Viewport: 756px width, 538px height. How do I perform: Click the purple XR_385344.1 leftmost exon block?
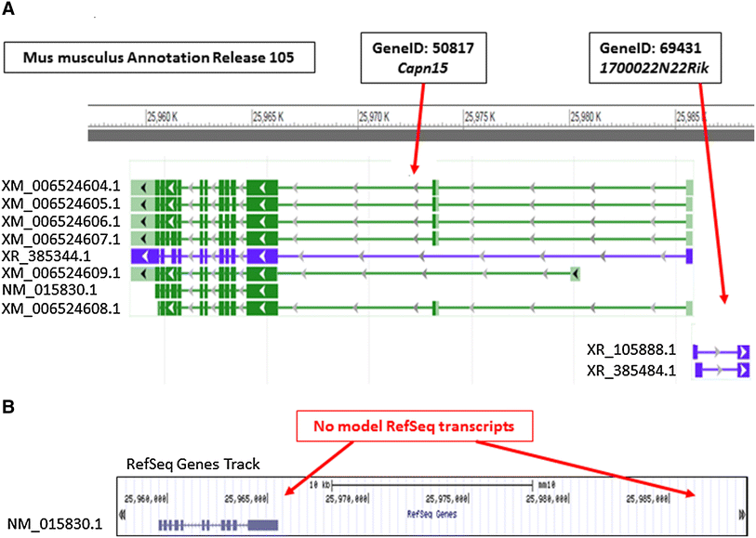click(x=142, y=255)
